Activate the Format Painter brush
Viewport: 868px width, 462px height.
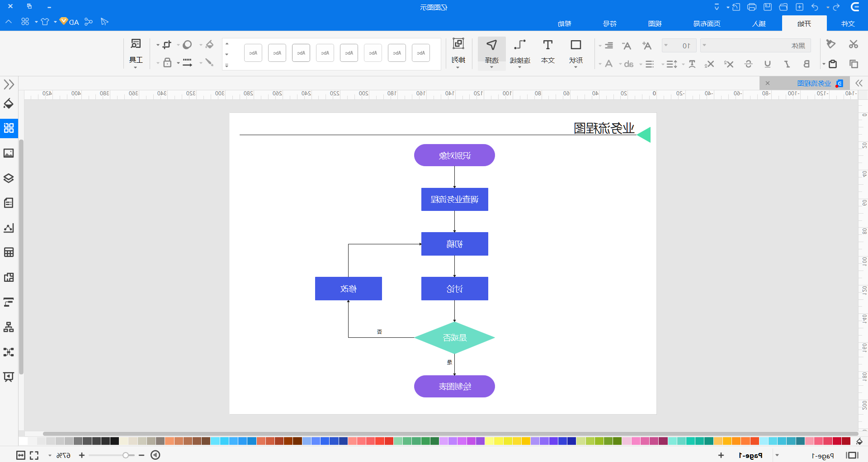pos(831,44)
